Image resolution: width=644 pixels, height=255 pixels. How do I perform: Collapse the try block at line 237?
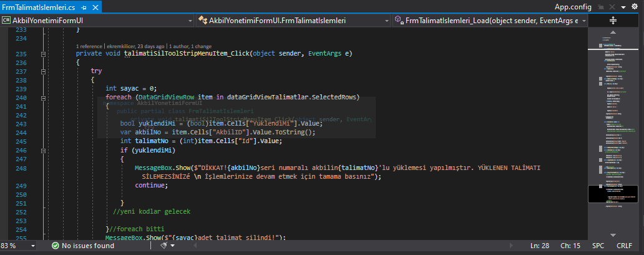pyautogui.click(x=42, y=72)
